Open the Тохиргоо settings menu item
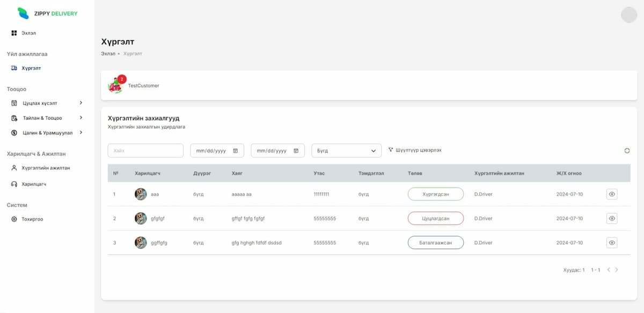This screenshot has width=644, height=313. 32,219
